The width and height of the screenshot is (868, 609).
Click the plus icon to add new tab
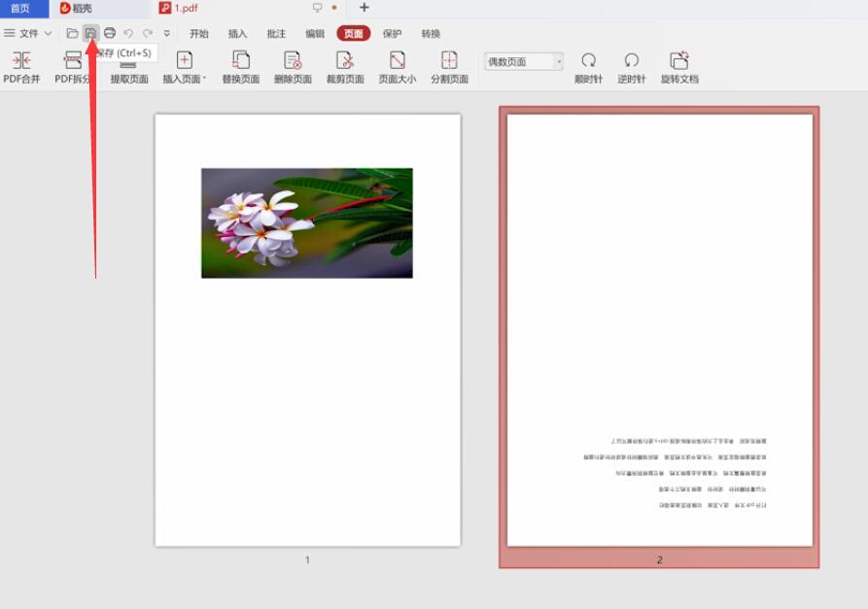click(365, 8)
